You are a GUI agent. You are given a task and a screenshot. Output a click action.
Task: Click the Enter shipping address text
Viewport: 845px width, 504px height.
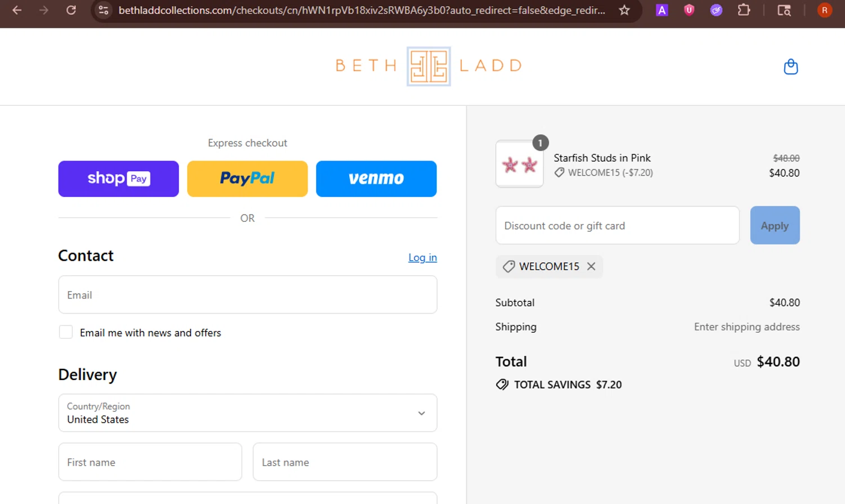(747, 327)
